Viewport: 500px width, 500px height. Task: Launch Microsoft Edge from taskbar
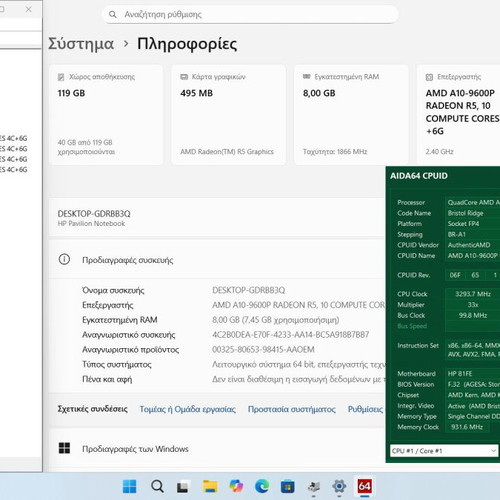click(262, 487)
